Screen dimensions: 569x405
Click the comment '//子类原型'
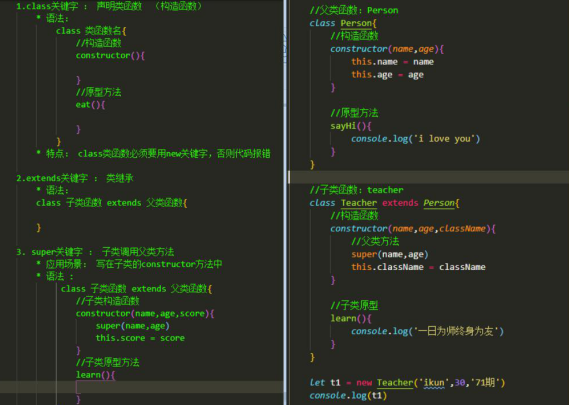click(354, 306)
